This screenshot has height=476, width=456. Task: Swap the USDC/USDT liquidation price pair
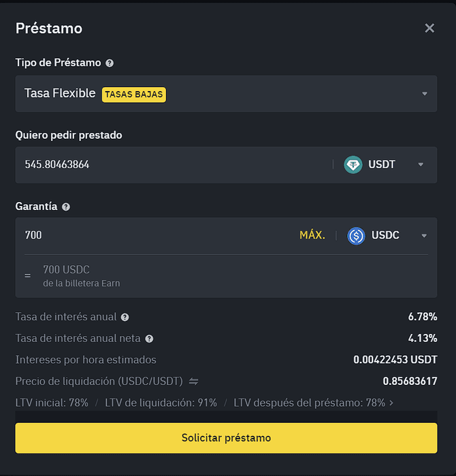(x=193, y=381)
